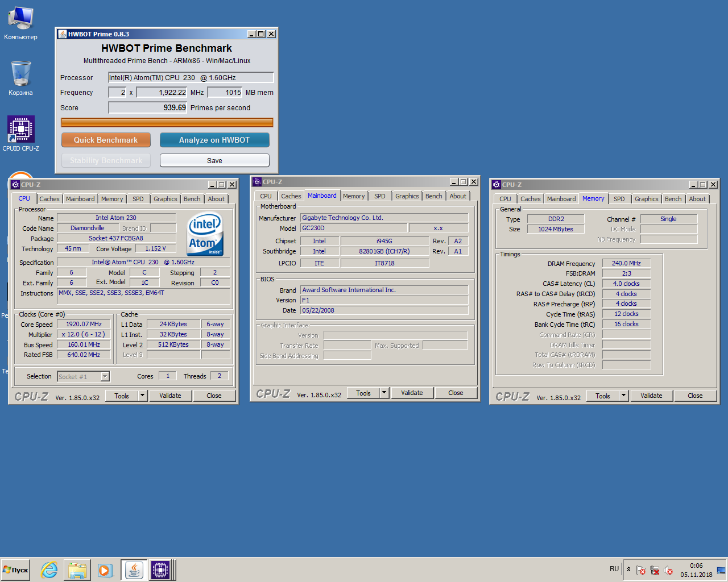Open Memory tab in middle CPU-Z window
The width and height of the screenshot is (728, 582).
pyautogui.click(x=354, y=196)
